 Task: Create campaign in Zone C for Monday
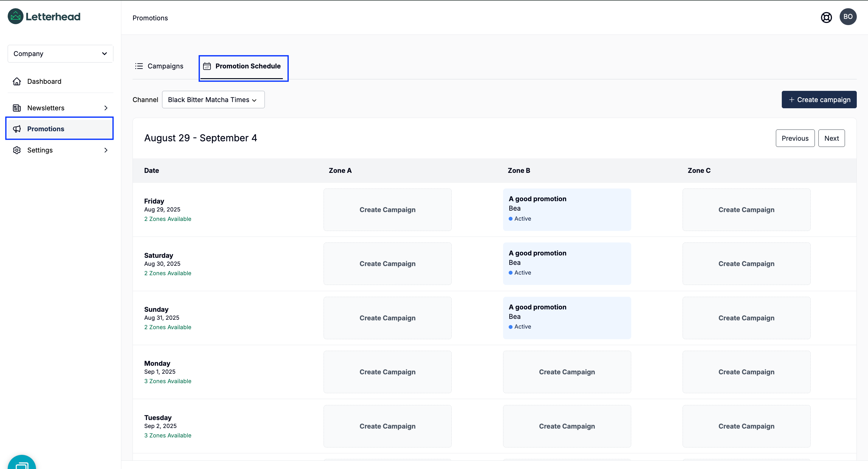click(x=746, y=372)
